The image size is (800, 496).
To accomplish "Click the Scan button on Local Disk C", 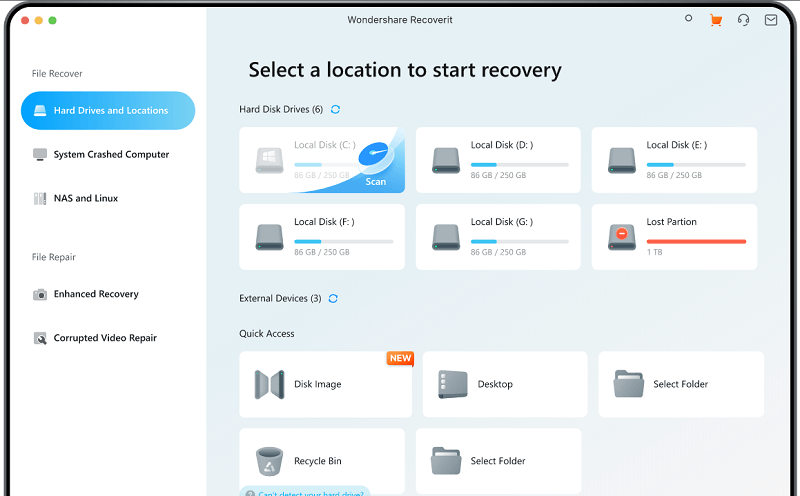I will click(x=376, y=182).
